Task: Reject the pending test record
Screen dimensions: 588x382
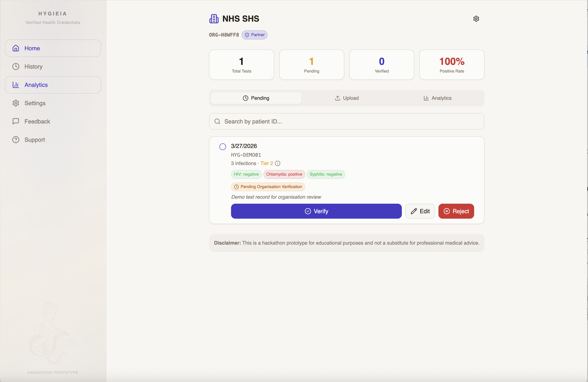Action: coord(456,211)
